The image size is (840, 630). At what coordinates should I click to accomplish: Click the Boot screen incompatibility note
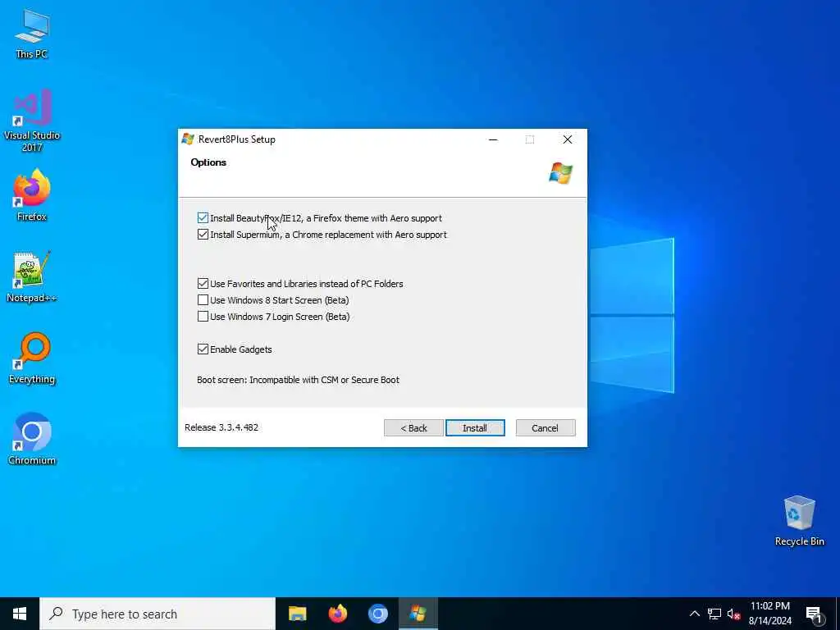[x=298, y=380]
